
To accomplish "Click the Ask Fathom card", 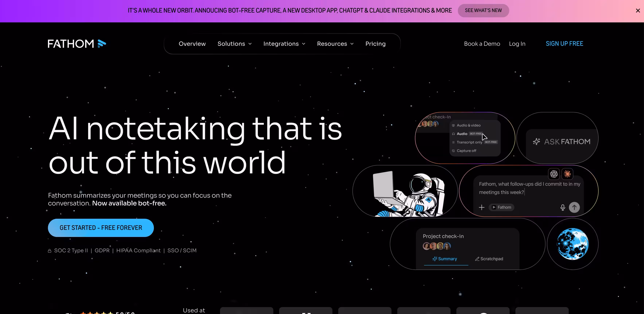I will 558,138.
